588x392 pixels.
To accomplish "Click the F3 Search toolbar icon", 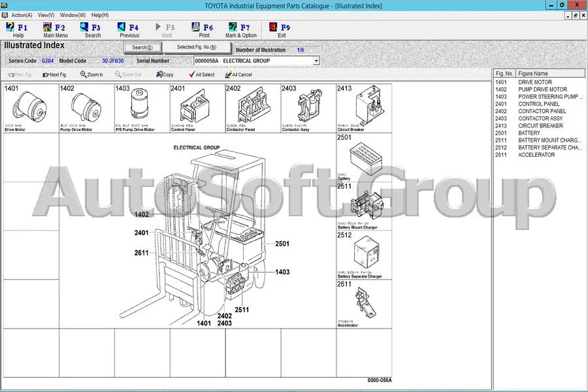I will point(91,30).
